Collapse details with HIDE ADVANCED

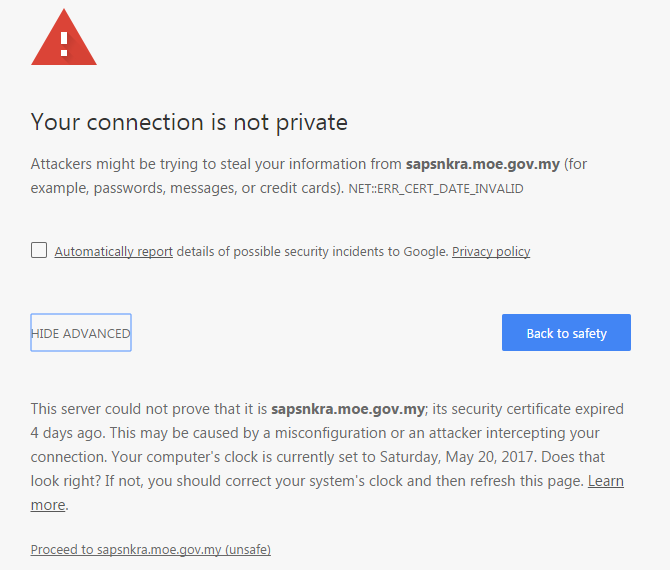tap(81, 333)
